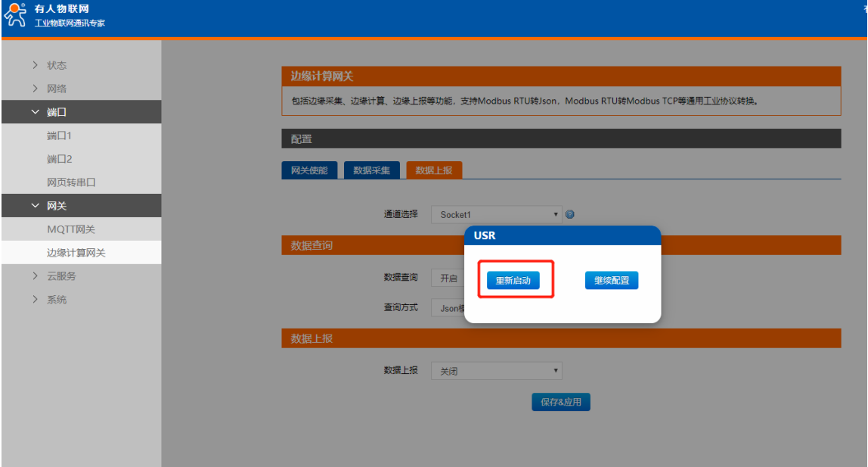Click the USR IoT logo icon
868x467 pixels.
15,15
